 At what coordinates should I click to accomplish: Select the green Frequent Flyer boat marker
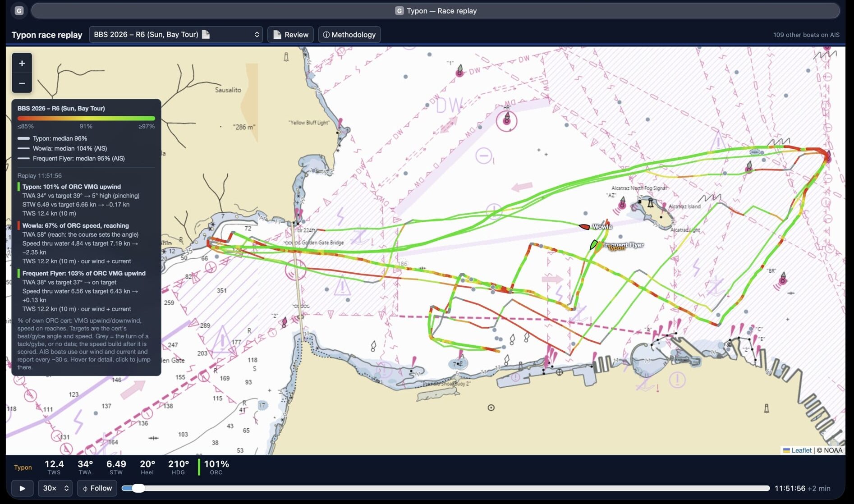click(594, 245)
